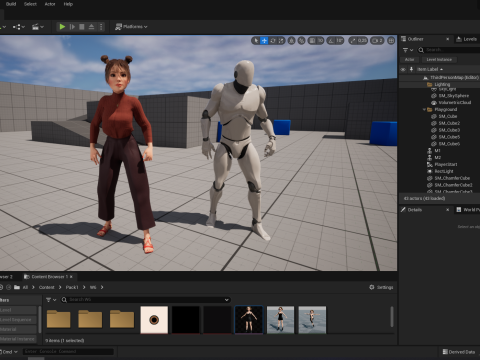Toggle rotation snapping angle icon
Viewport: 480px width, 360px height.
click(x=331, y=41)
